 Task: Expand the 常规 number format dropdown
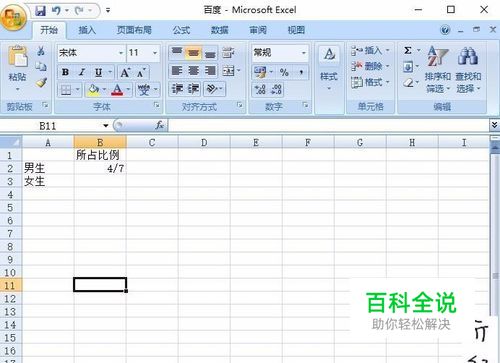[304, 53]
